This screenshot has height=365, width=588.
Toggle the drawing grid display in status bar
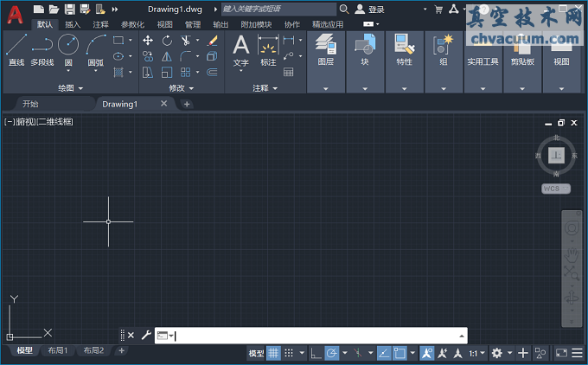[273, 353]
